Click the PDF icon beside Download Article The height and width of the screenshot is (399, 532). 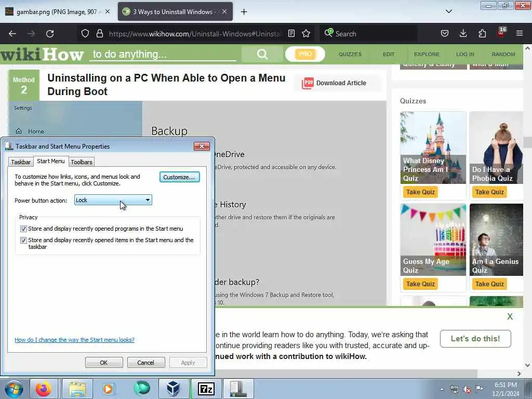click(x=308, y=83)
